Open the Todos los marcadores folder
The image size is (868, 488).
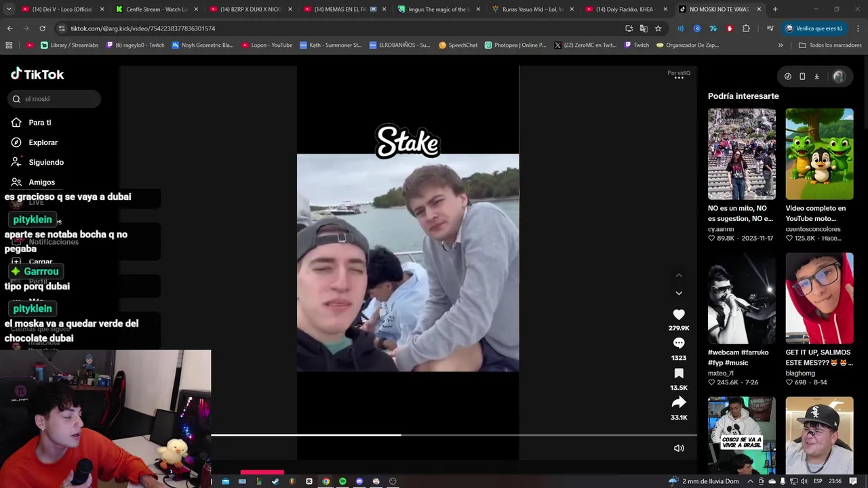pyautogui.click(x=830, y=45)
